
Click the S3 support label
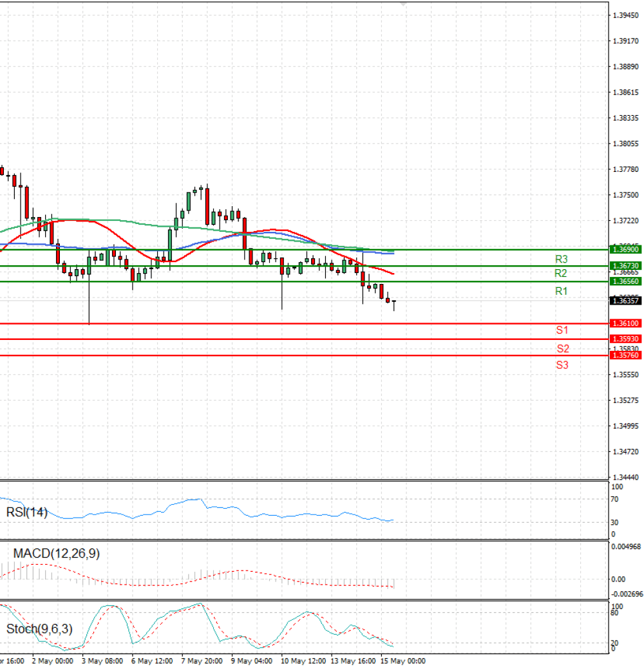(x=562, y=365)
